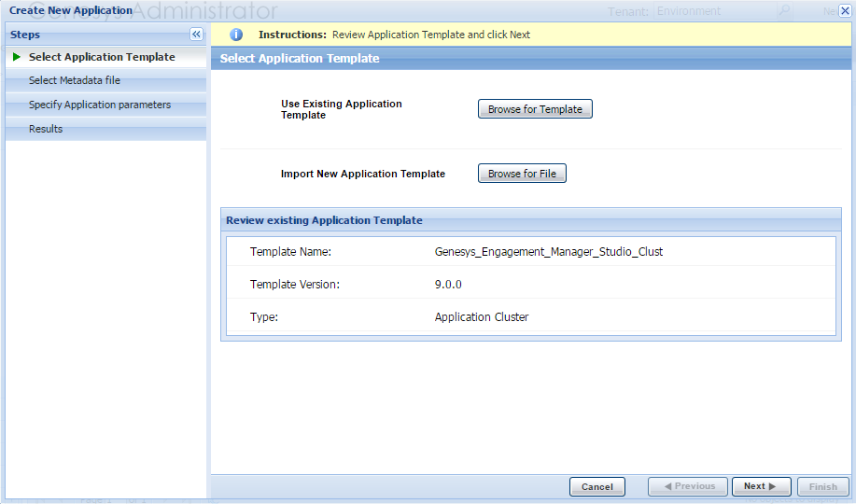Close the Create New Application dialog
The image size is (856, 504).
[x=845, y=11]
